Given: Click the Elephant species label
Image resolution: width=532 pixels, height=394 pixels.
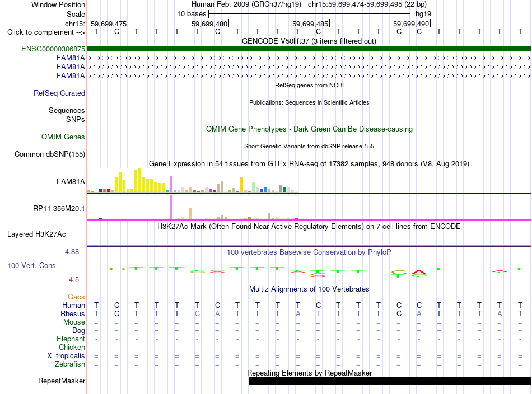Looking at the screenshot, I should coord(71,339).
